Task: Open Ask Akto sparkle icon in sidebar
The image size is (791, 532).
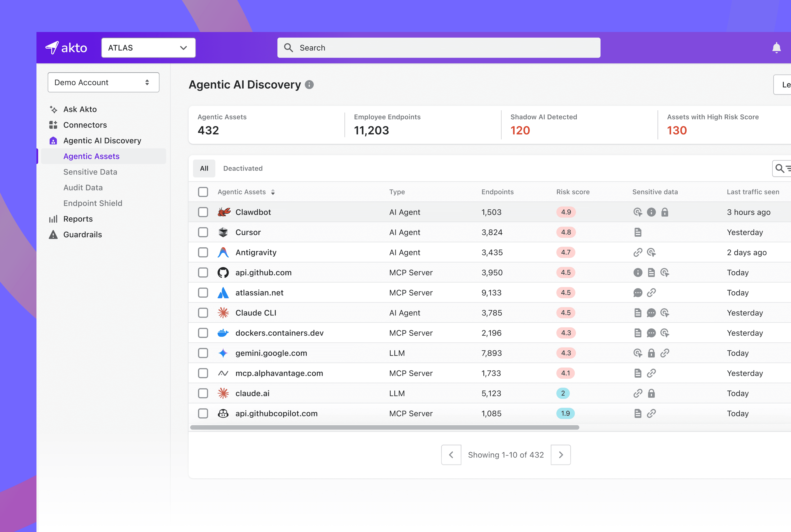Action: (53, 109)
